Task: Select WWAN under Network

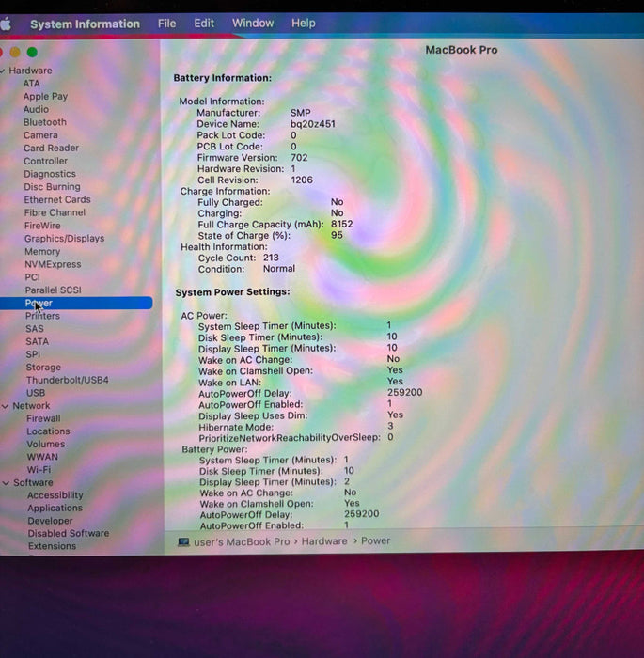Action: point(42,457)
